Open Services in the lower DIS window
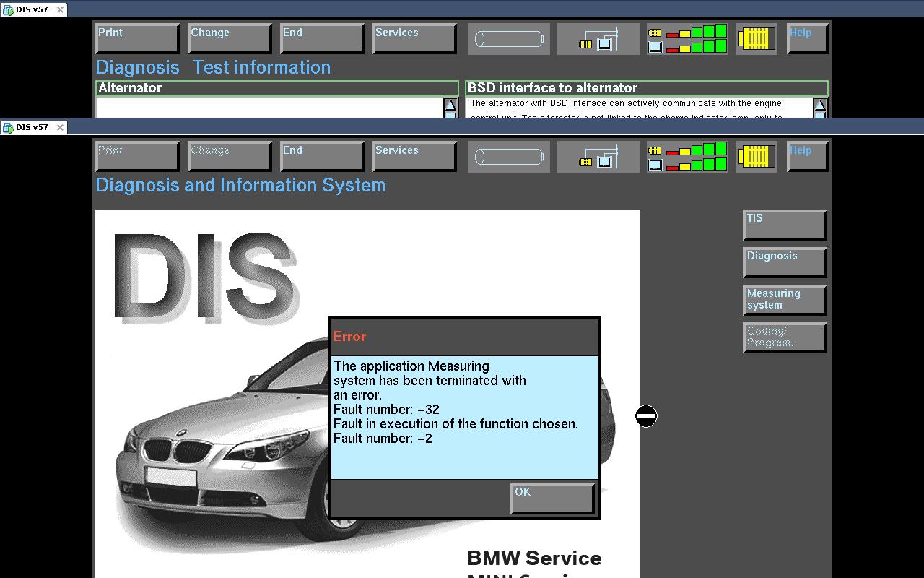The width and height of the screenshot is (924, 578). coord(414,157)
